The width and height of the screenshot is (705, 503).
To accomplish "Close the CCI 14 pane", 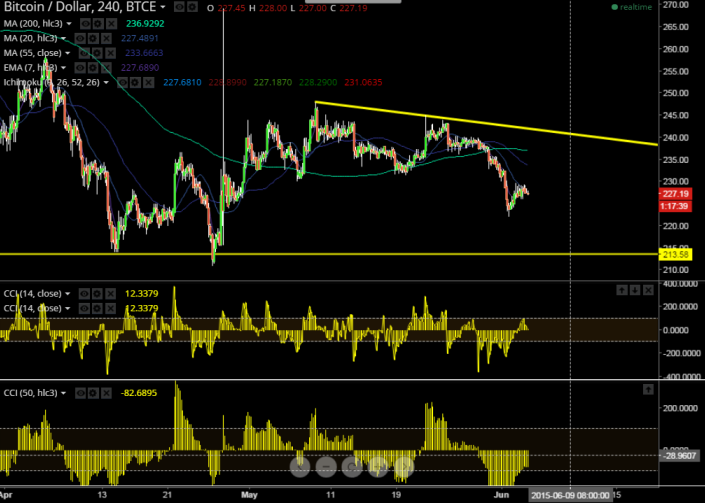I will click(648, 290).
